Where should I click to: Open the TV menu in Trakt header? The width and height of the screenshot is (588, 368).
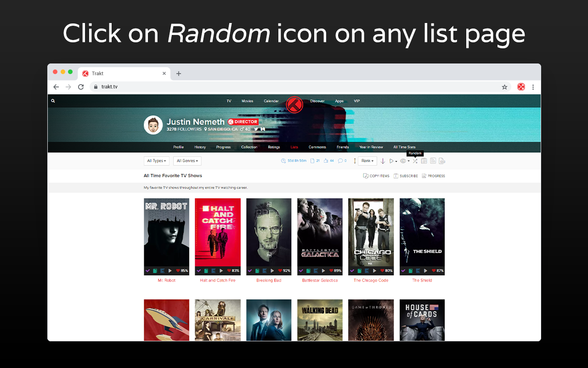pos(229,101)
